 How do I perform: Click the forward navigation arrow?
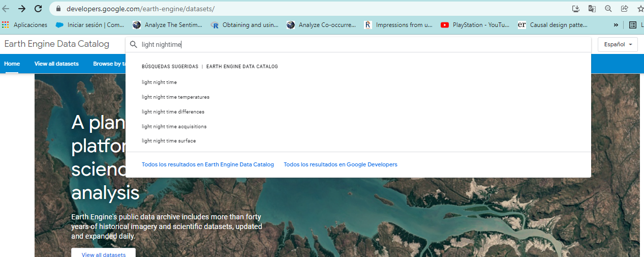click(x=22, y=9)
